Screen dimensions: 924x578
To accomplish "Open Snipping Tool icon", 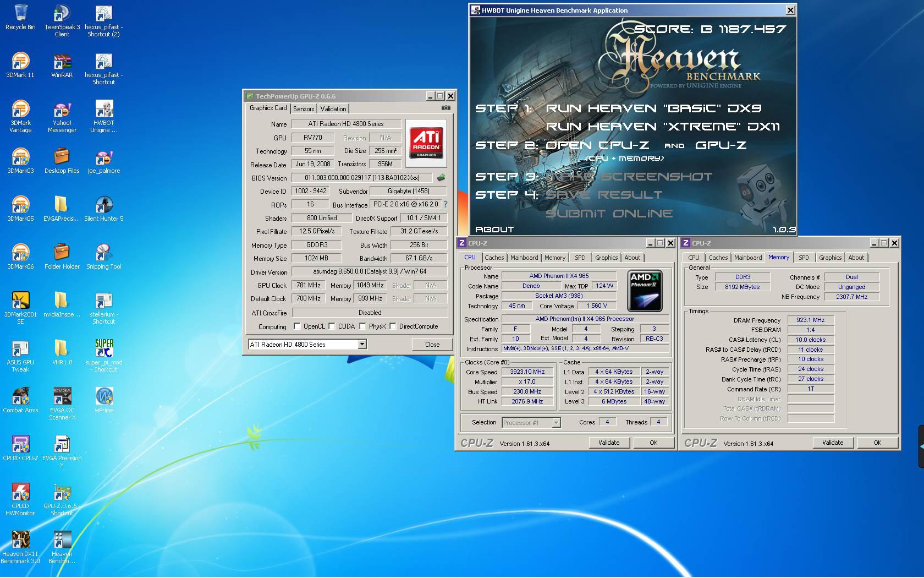I will 104,257.
